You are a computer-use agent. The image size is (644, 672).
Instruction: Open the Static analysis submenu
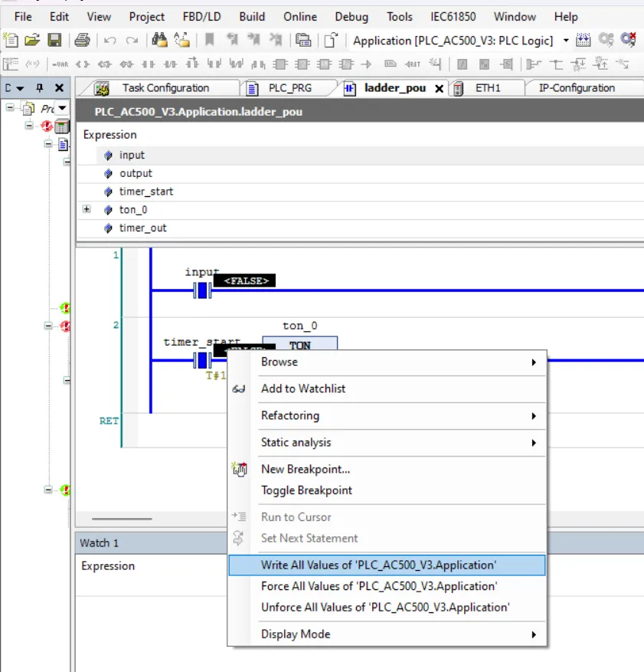[x=387, y=442]
